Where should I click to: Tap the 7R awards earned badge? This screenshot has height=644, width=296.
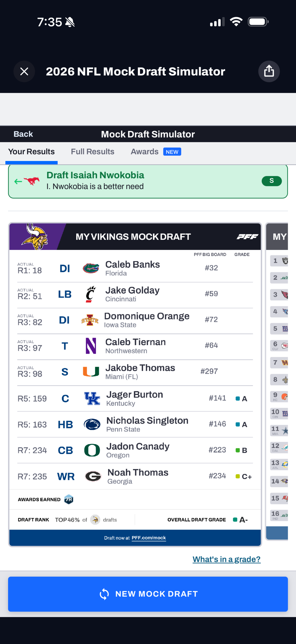pyautogui.click(x=69, y=499)
